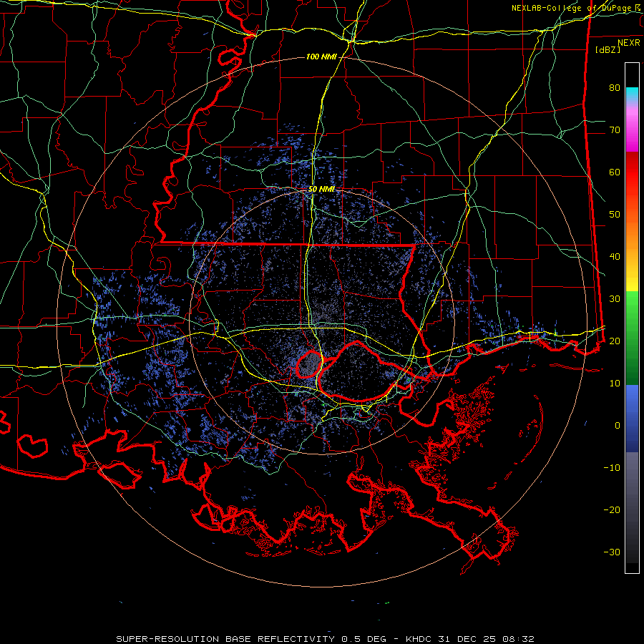Click the -30 value on the dBZ scale

(x=612, y=552)
